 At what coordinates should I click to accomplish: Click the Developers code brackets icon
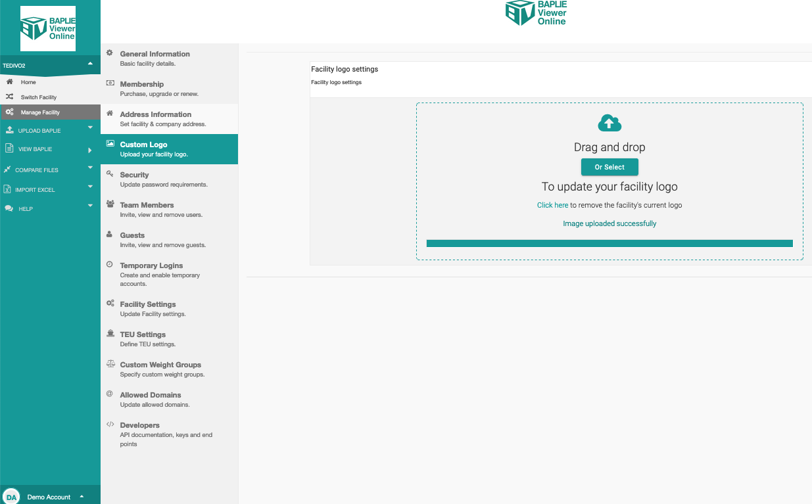[110, 424]
